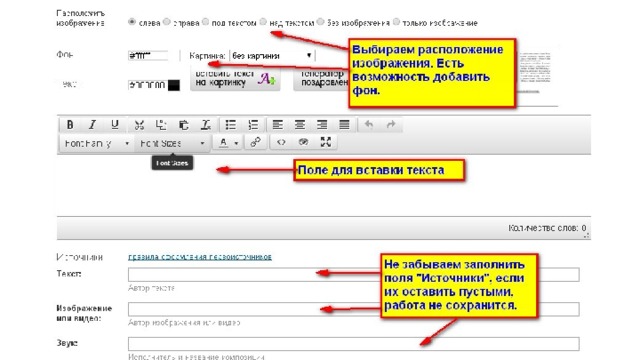
Task: Insert a numbered list
Action: (x=253, y=125)
